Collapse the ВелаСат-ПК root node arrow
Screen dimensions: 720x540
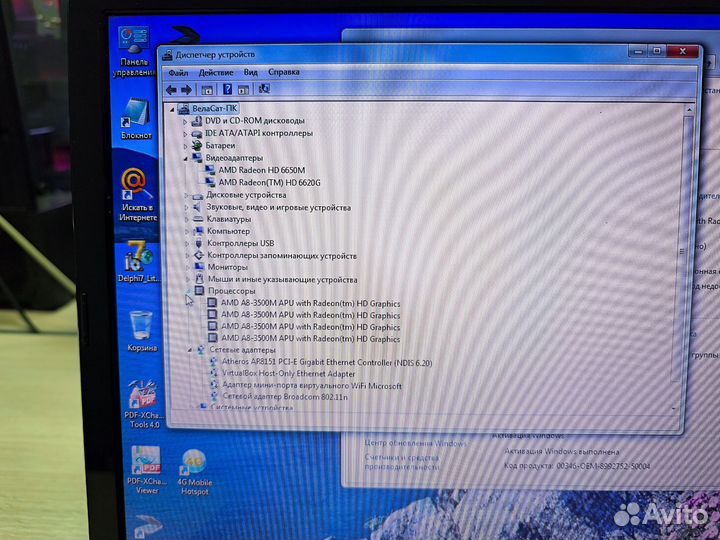coord(172,110)
